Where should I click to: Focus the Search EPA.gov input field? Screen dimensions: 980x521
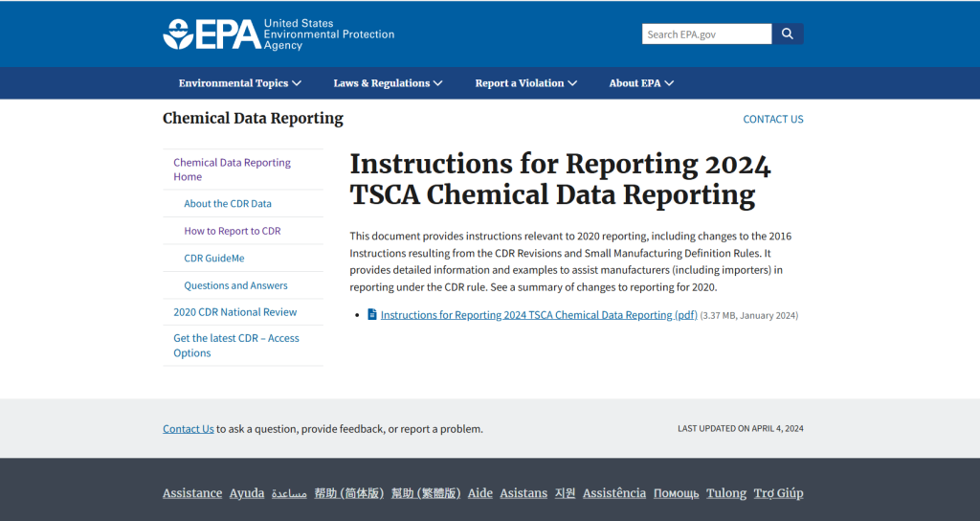[x=706, y=34]
